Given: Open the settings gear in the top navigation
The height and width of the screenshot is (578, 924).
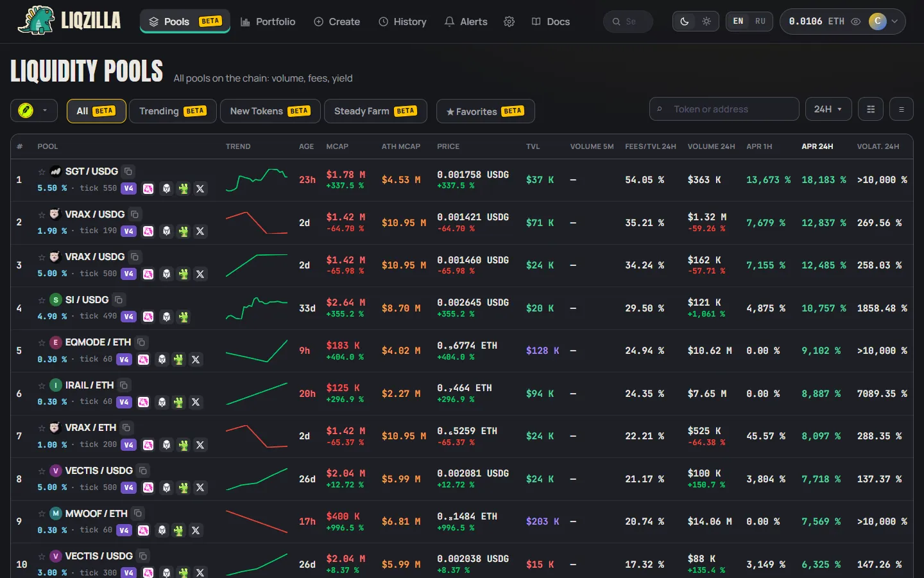Looking at the screenshot, I should coord(509,22).
